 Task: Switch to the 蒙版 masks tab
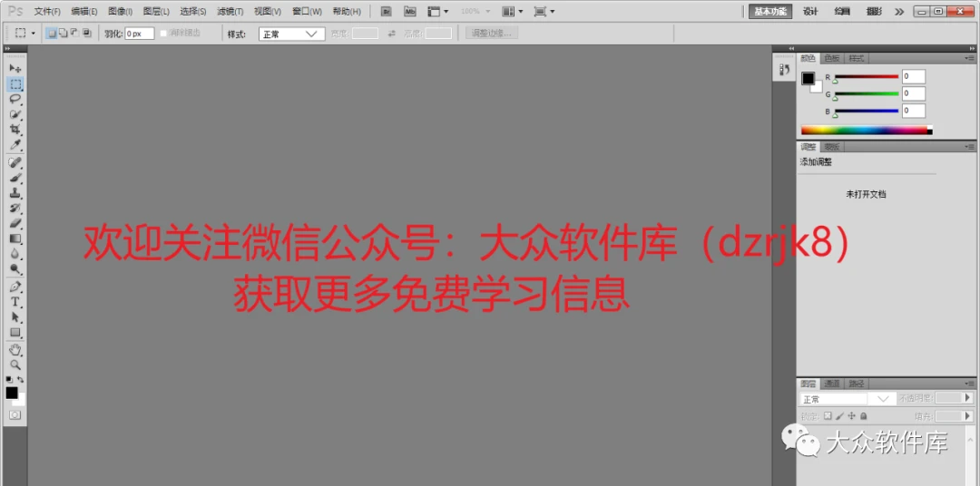point(831,147)
